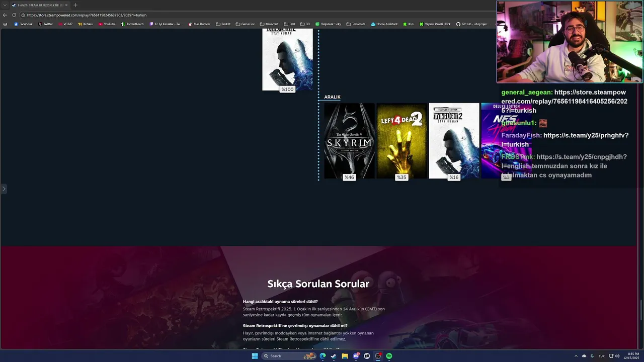Click question 'Hangi aralıktaki oynama süreleri dâhil?'
Image resolution: width=644 pixels, height=362 pixels.
280,302
